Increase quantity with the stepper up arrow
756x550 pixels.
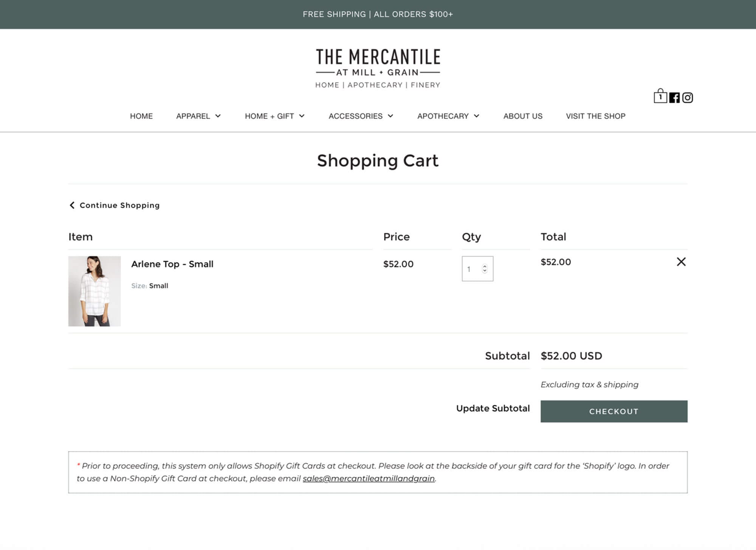click(x=485, y=266)
